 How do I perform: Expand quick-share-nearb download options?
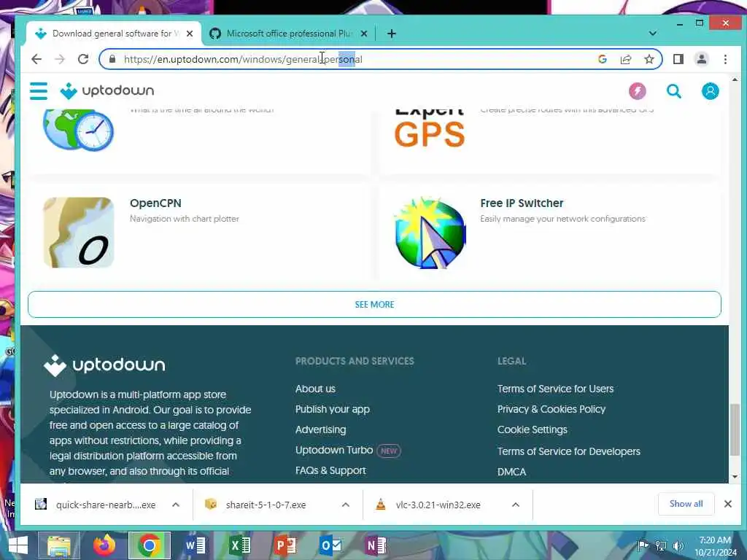point(175,505)
